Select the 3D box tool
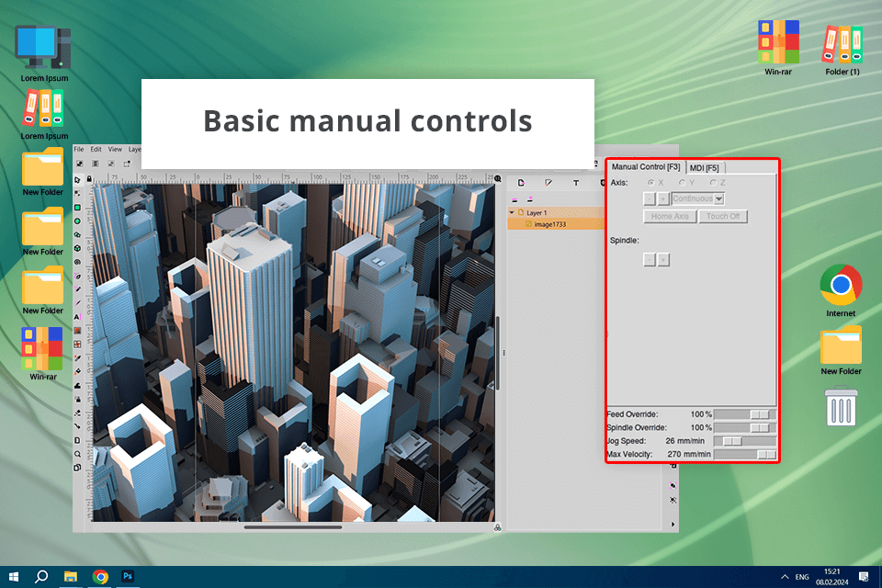Viewport: 882px width, 588px height. (x=77, y=248)
